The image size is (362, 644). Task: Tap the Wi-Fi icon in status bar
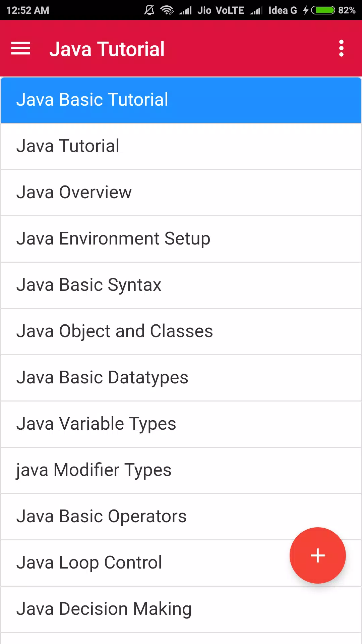point(167,10)
